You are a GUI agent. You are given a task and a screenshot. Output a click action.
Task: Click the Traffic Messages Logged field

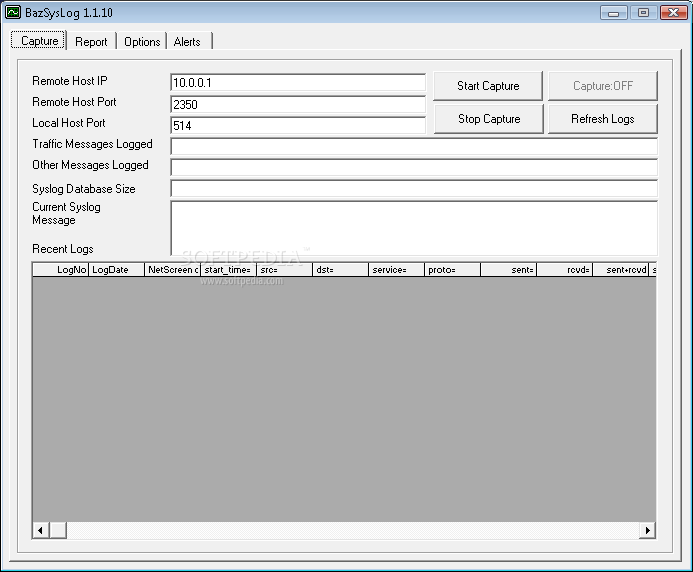tap(414, 146)
